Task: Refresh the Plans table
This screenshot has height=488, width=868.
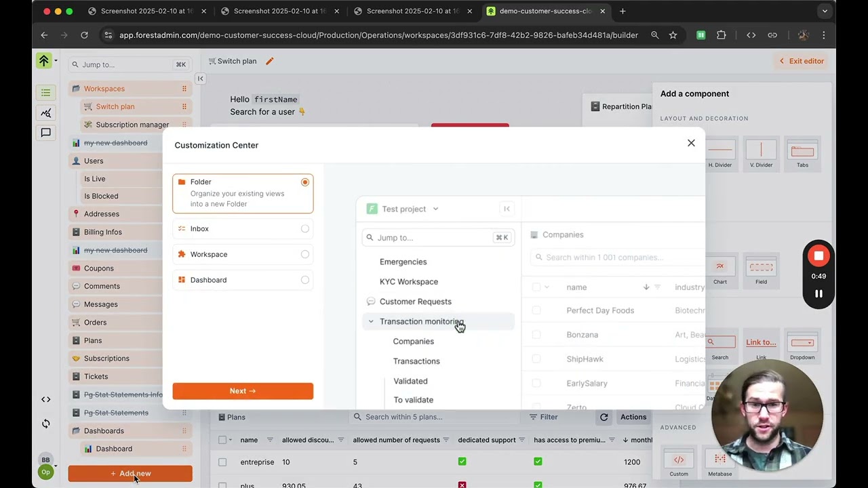Action: [604, 418]
